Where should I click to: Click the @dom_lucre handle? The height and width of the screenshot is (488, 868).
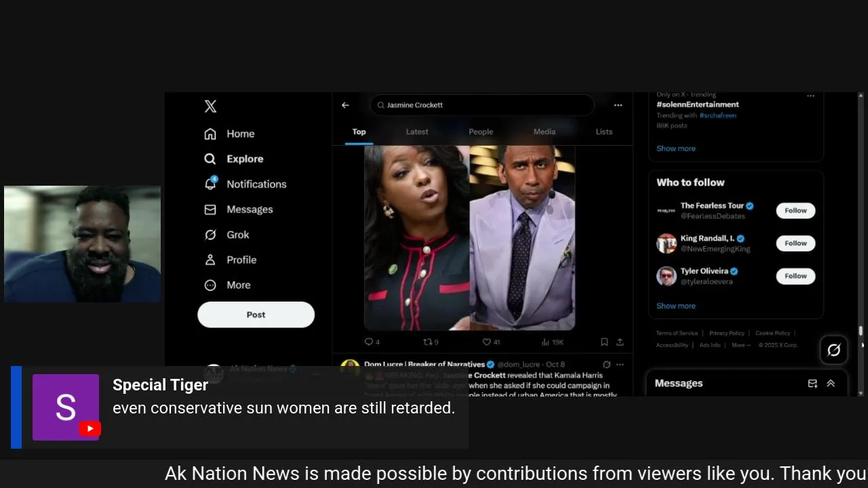pyautogui.click(x=520, y=365)
